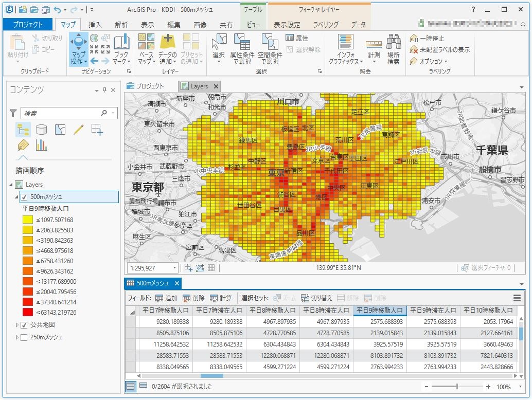This screenshot has height=400, width=532.
Task: Close the 500mメッシュ table tab
Action: pos(177,283)
